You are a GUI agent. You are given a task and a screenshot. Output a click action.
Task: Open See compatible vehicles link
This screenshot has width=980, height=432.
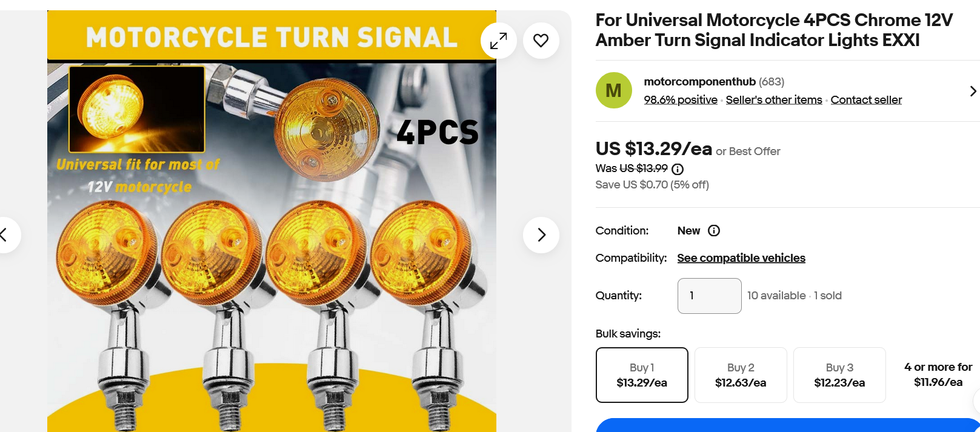pyautogui.click(x=741, y=258)
